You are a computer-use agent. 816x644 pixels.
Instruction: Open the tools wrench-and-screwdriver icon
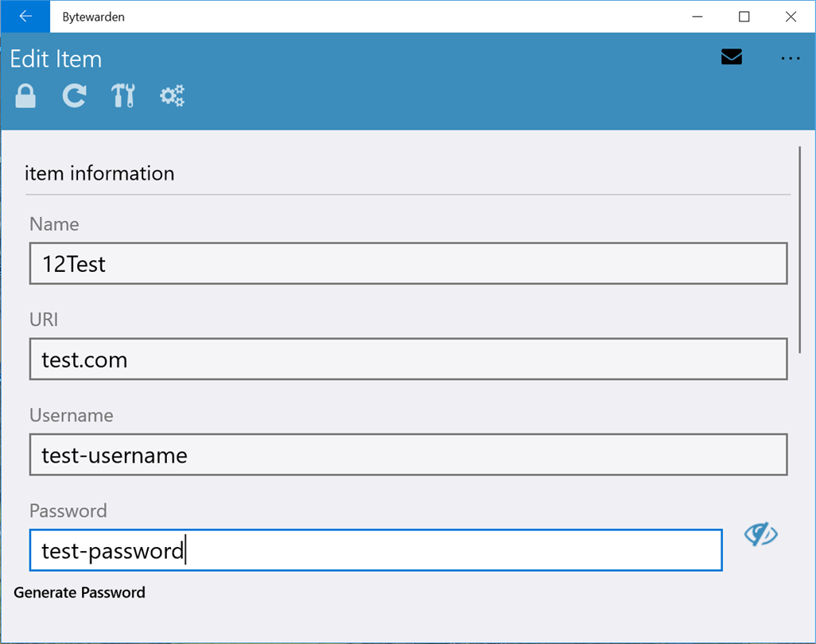tap(122, 96)
